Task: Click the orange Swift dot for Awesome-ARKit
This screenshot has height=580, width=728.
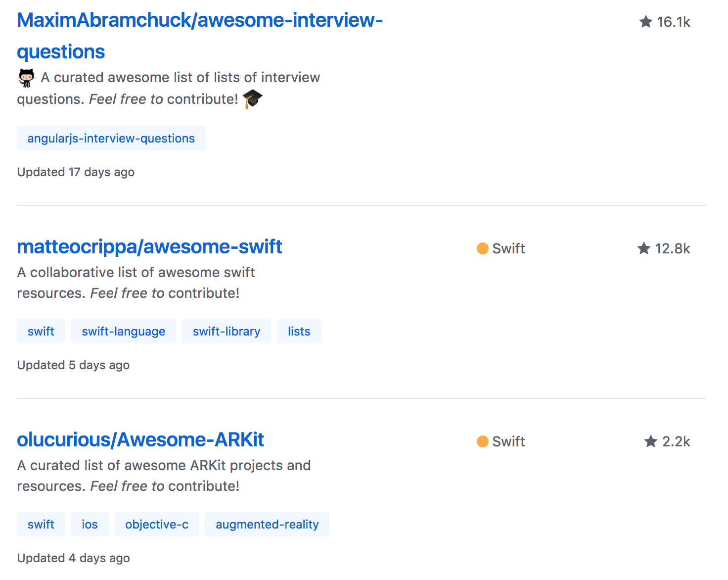Action: 482,441
